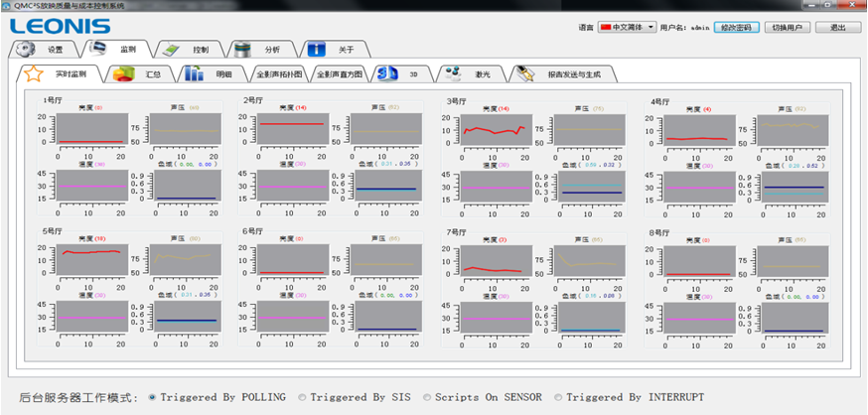Click the 后台服务器工作模式 label
868x415 pixels.
point(78,397)
